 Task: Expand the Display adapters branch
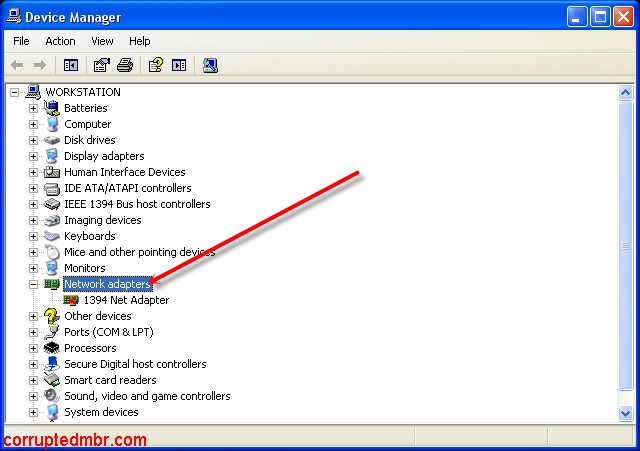(33, 156)
